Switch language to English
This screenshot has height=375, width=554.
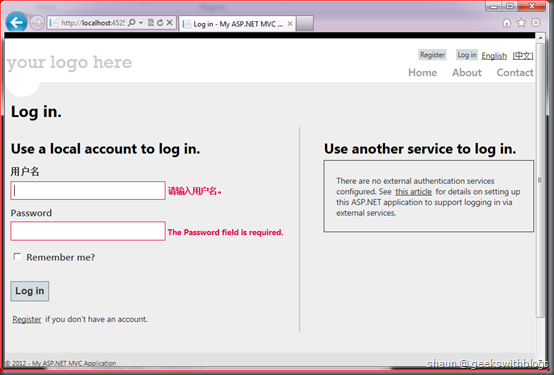tap(494, 55)
